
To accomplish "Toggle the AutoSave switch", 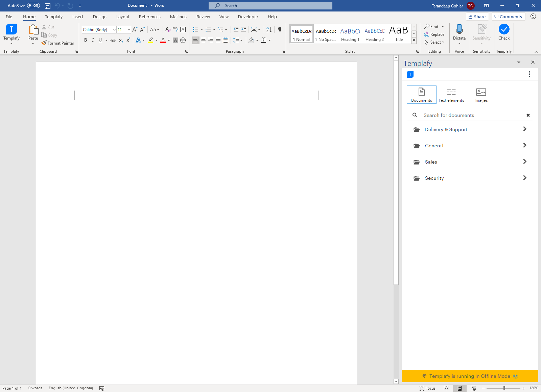I will point(33,5).
